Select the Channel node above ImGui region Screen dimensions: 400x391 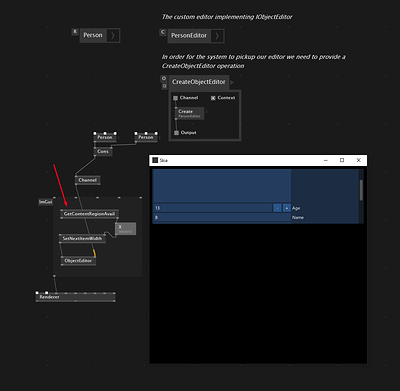(88, 180)
